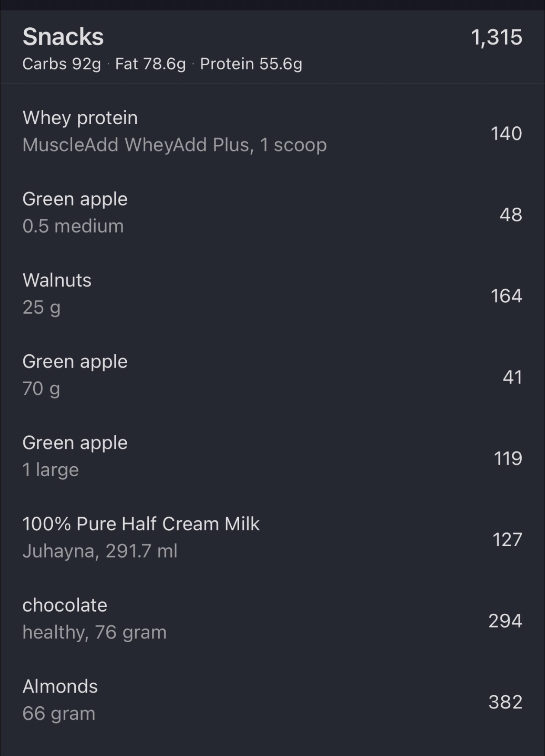545x756 pixels.
Task: Tap the 48 calorie value
Action: (510, 215)
